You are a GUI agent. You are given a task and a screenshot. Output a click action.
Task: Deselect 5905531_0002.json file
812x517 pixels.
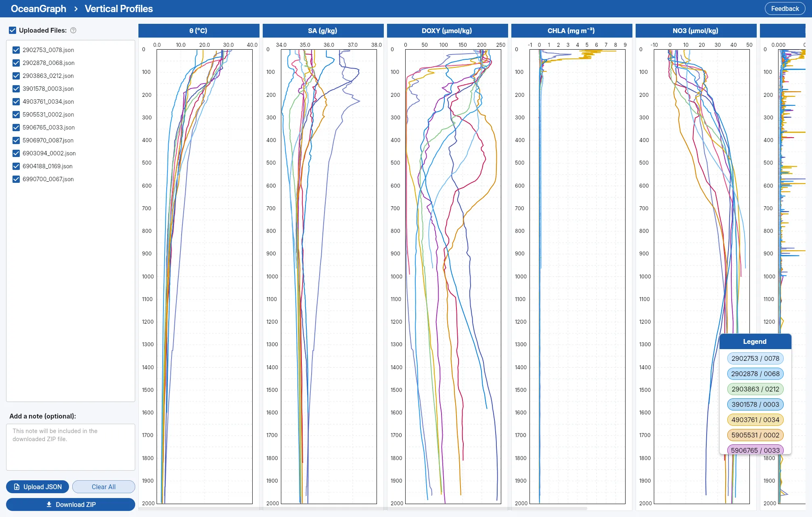(x=16, y=115)
